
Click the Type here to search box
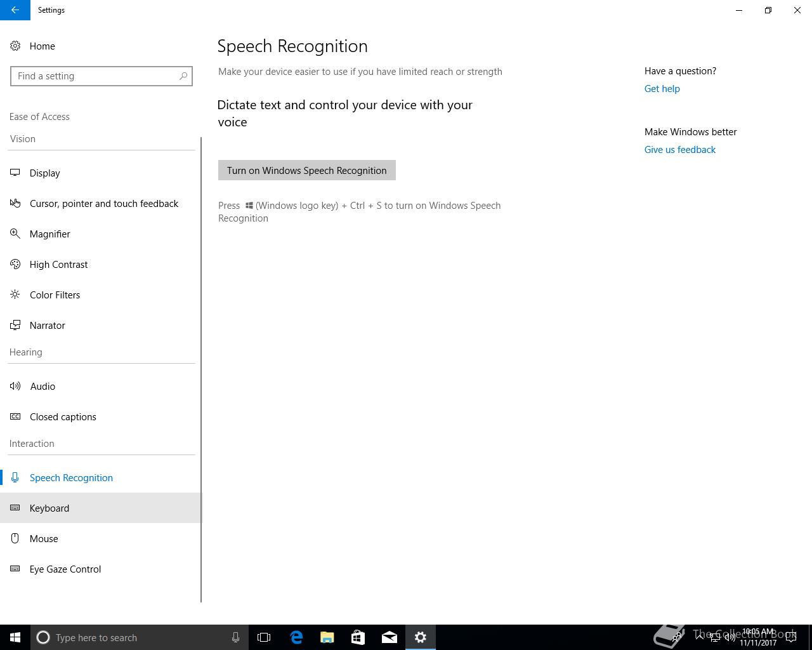(140, 637)
